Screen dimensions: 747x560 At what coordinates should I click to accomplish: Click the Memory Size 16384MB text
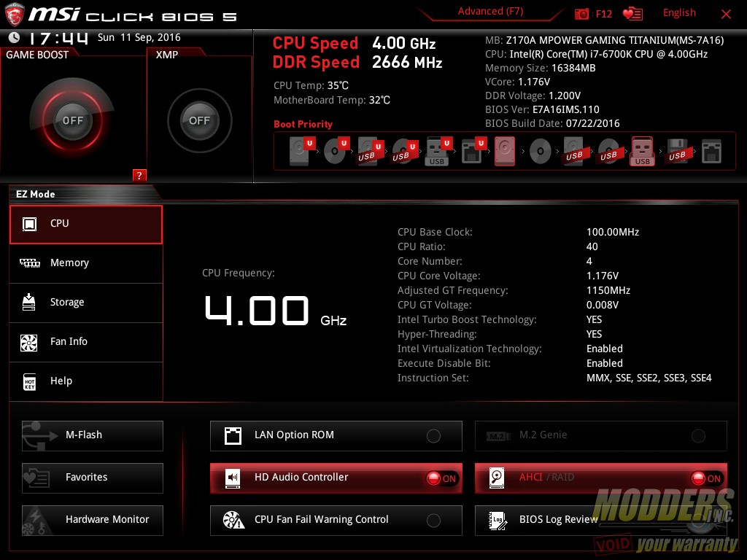(541, 68)
